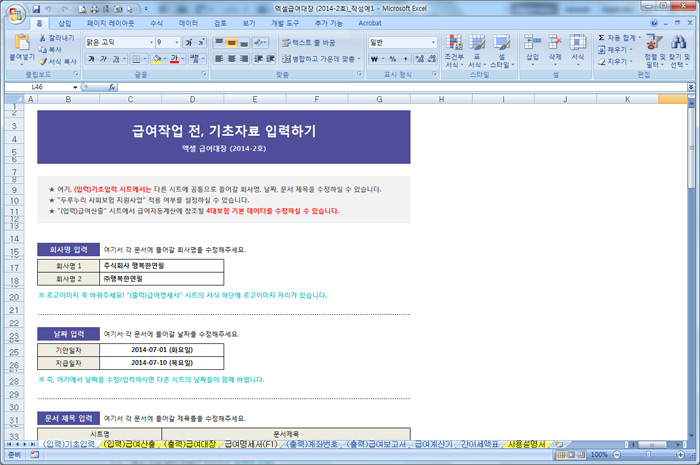Screen dimensions: 700x465
Task: Click the insert function fx button
Action: (112, 87)
